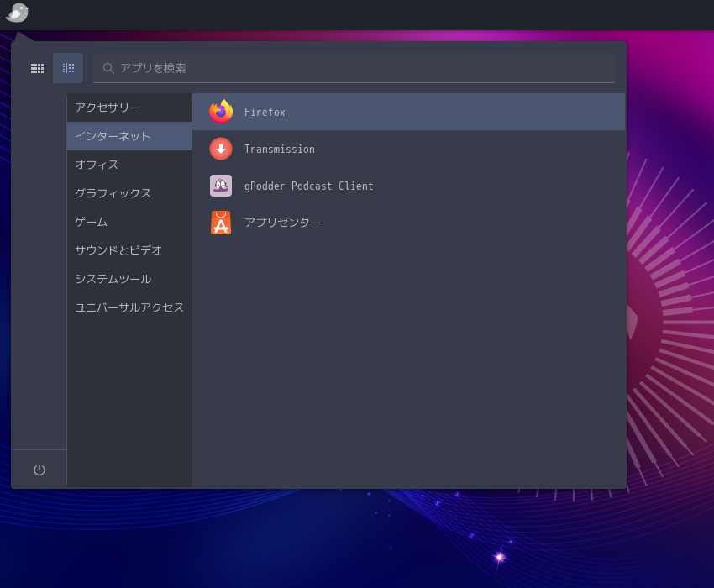Select the グラフィックス category
The width and height of the screenshot is (714, 588).
pos(129,193)
